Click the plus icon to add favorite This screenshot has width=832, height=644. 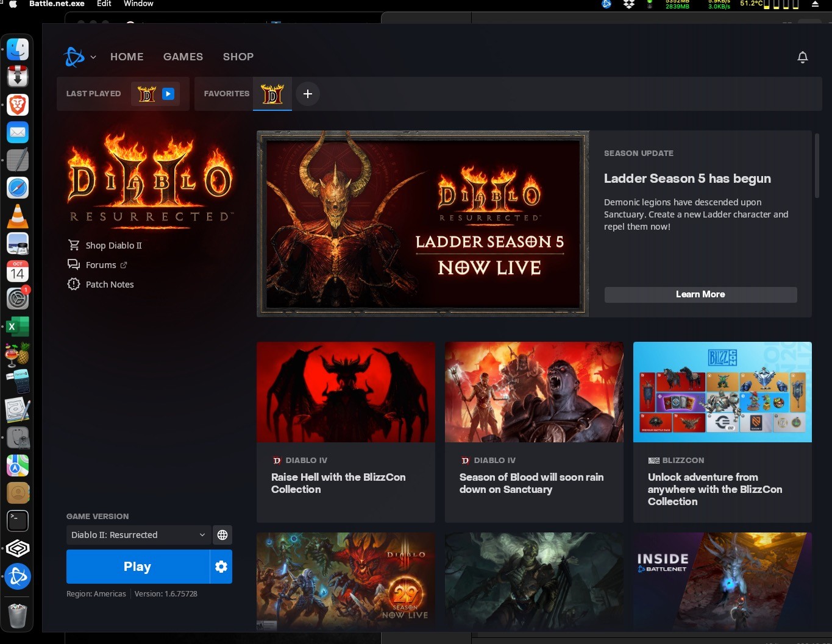click(x=308, y=94)
